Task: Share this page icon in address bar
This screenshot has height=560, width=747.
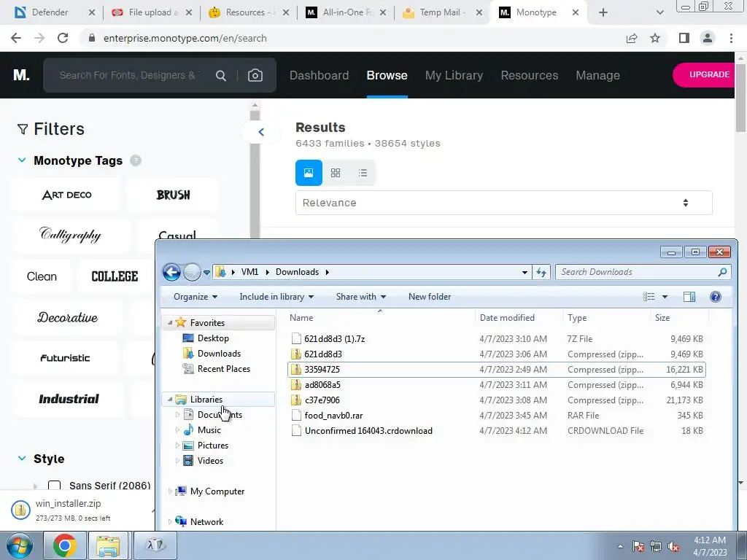Action: pyautogui.click(x=632, y=38)
